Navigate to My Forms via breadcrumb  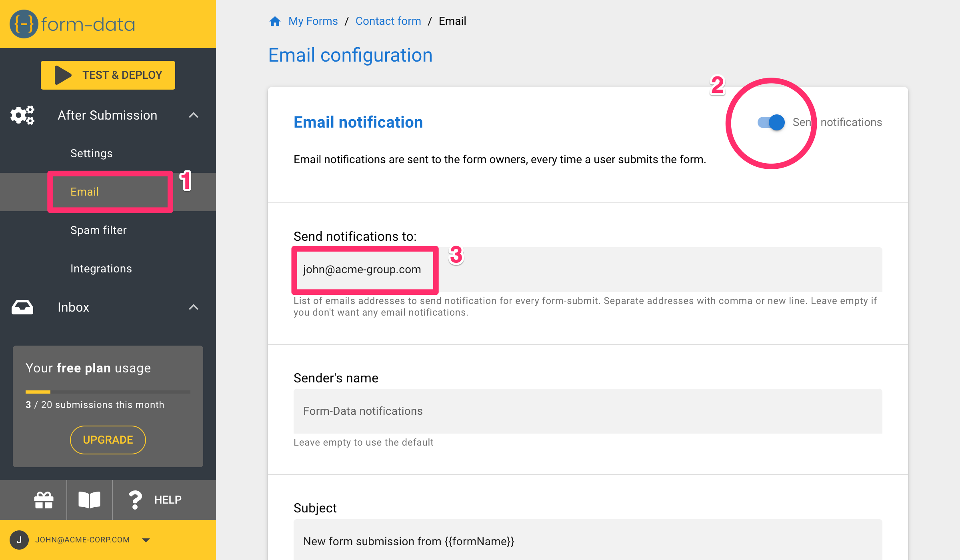coord(313,21)
